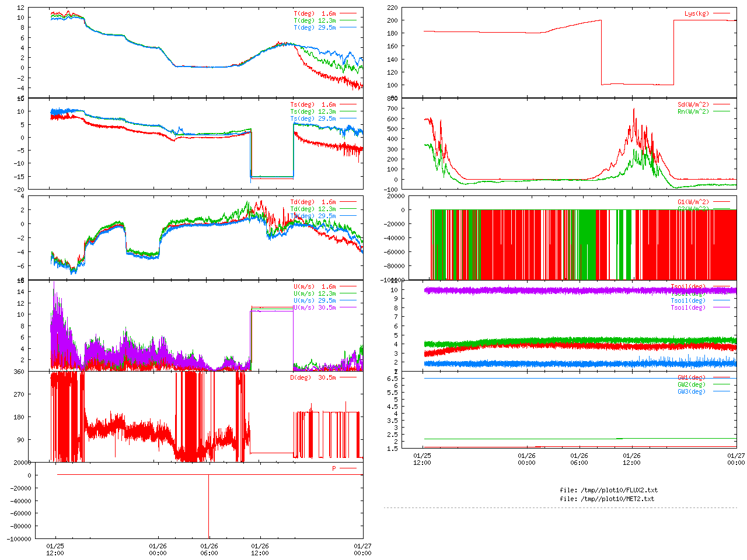Pick the 'Td(deg) 12.3m' legend text

pyautogui.click(x=313, y=209)
